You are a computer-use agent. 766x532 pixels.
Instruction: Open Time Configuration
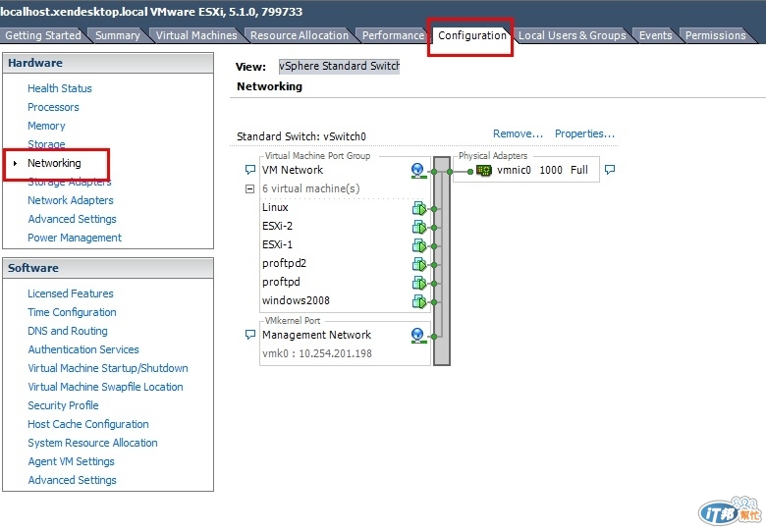72,312
